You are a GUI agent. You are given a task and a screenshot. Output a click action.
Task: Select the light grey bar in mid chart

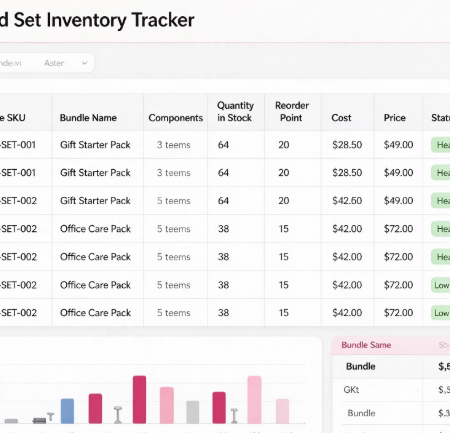point(193,412)
